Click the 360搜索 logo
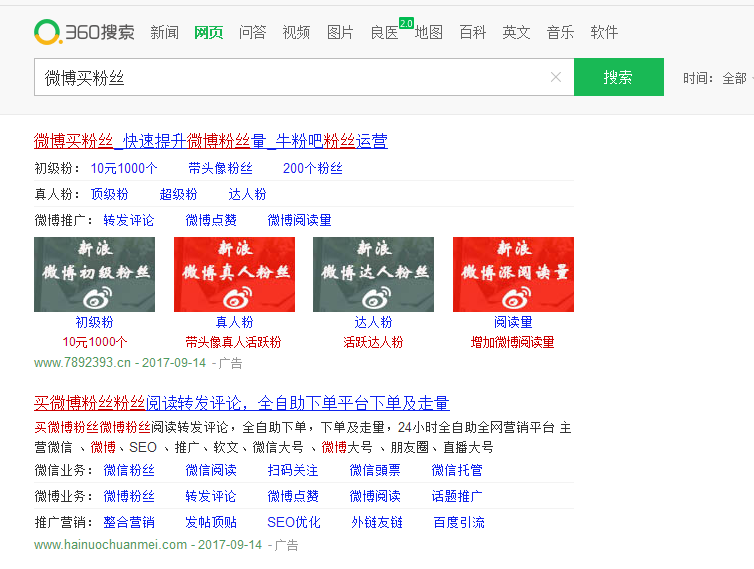This screenshot has width=754, height=569. pos(84,32)
